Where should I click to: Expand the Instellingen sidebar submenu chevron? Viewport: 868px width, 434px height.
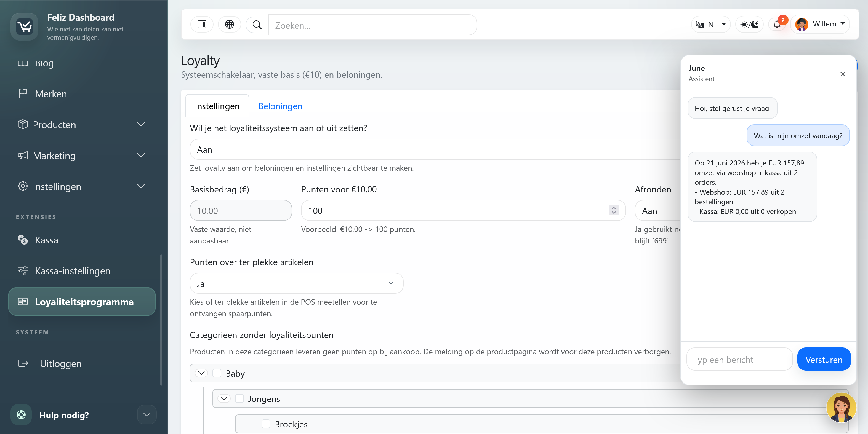[x=141, y=186]
